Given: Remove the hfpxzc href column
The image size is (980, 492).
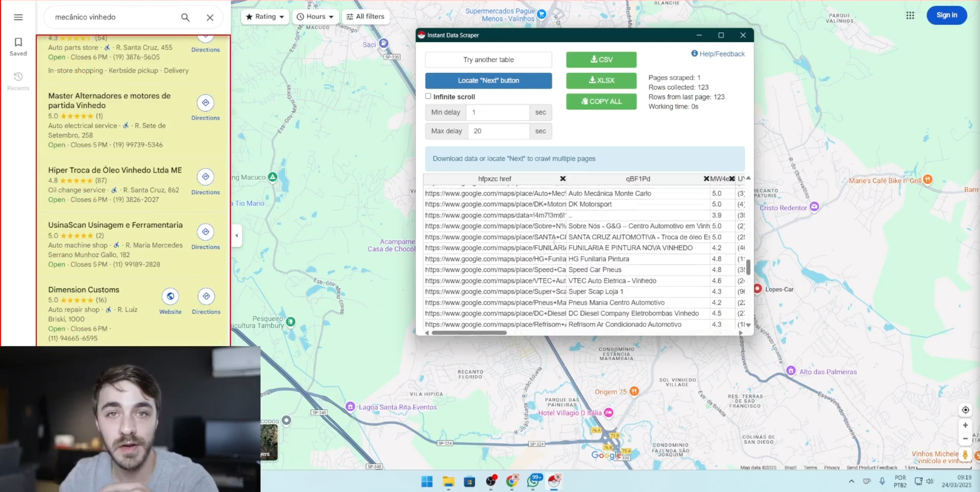Looking at the screenshot, I should coord(563,179).
